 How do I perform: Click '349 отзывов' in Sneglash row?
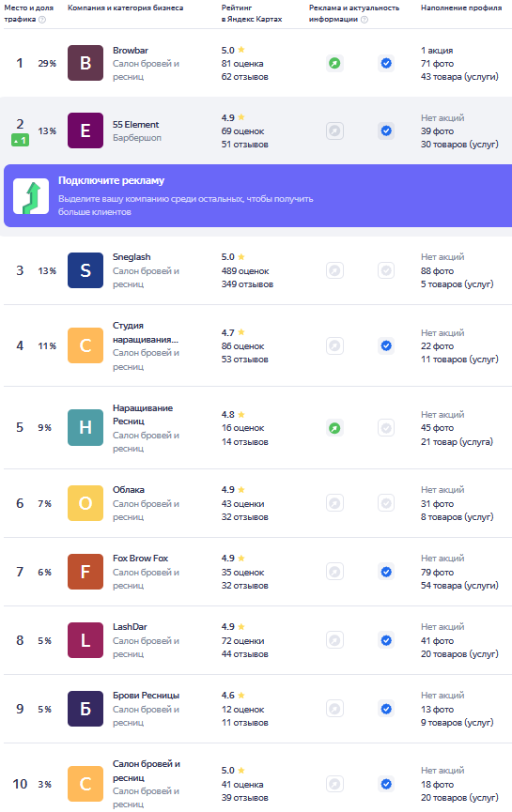click(x=247, y=283)
